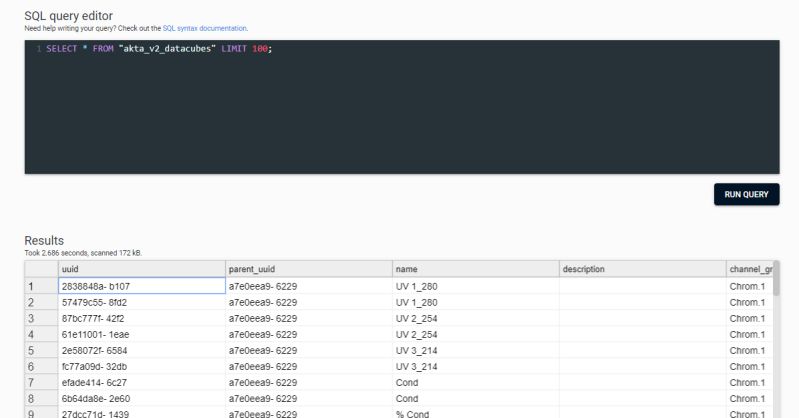The image size is (799, 418).
Task: Select cell 57479c55- 8fd2
Action: (142, 302)
